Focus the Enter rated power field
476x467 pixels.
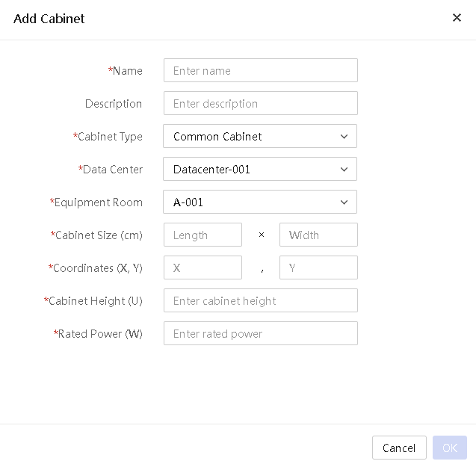coord(261,333)
